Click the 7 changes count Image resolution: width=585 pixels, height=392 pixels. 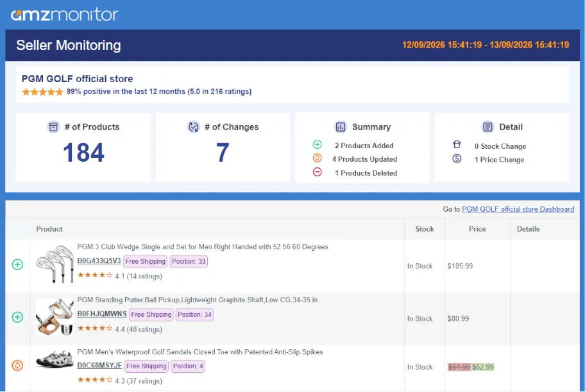click(x=223, y=153)
